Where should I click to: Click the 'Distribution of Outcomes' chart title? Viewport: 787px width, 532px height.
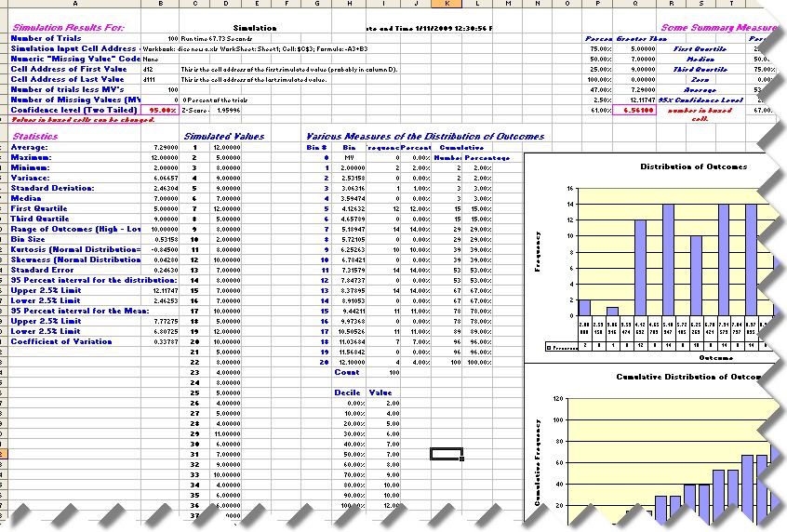(694, 166)
